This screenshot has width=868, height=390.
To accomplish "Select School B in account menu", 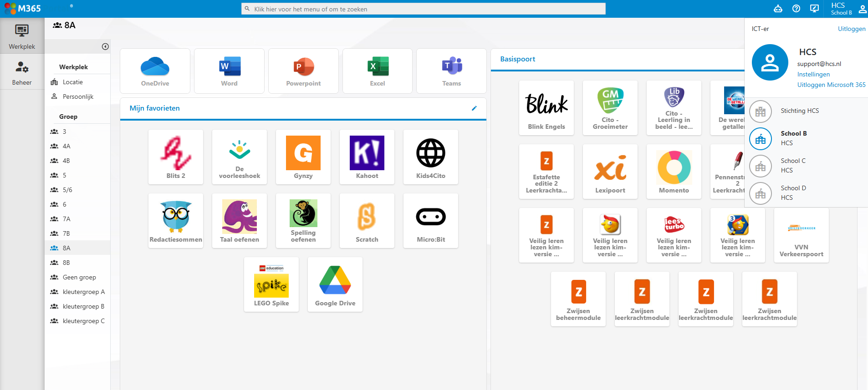I will [x=806, y=138].
